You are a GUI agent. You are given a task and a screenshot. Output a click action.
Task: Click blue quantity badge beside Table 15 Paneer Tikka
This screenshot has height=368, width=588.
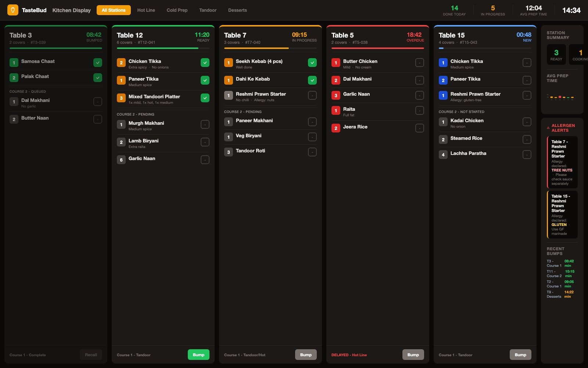(443, 80)
